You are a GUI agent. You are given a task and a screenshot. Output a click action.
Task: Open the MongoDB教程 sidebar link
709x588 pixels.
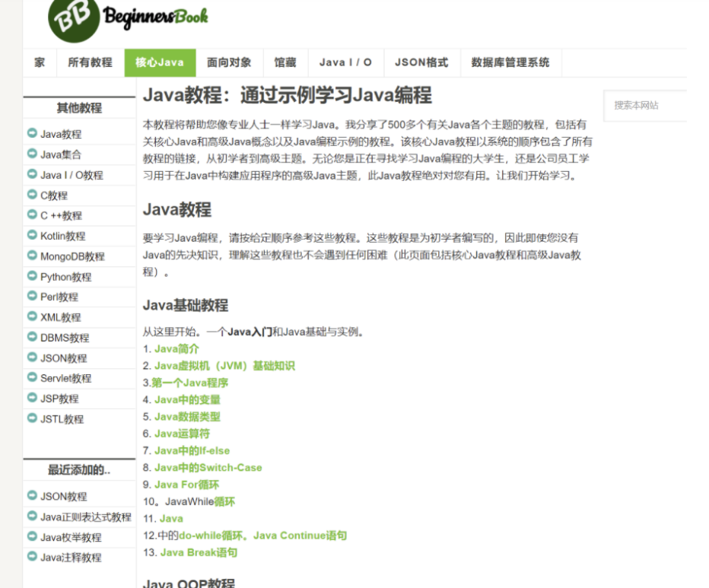tap(73, 256)
